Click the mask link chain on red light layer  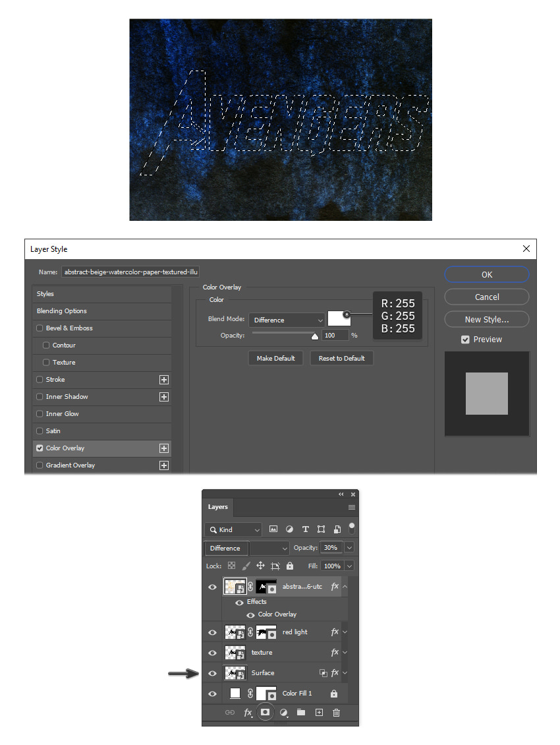point(250,632)
